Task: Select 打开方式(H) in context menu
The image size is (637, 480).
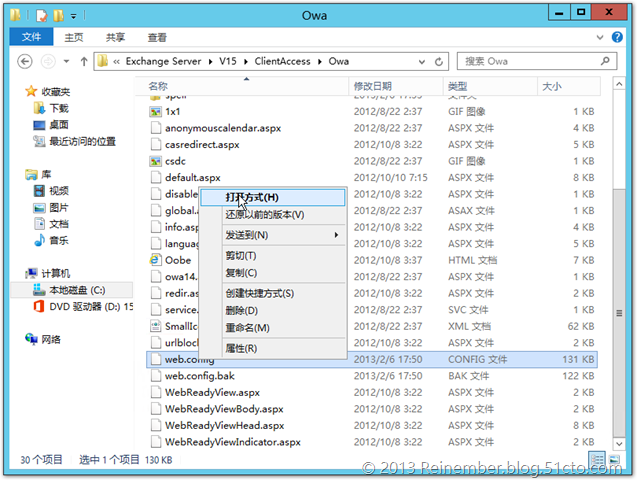Action: [x=251, y=197]
